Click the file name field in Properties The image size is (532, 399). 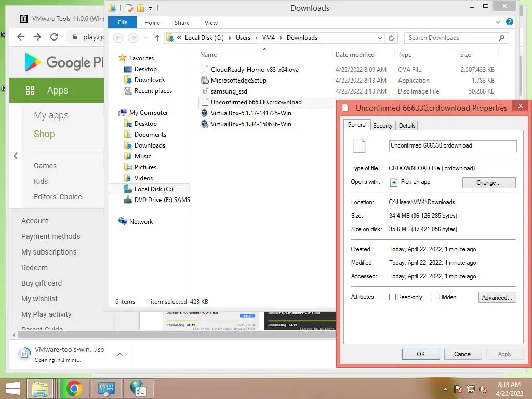[453, 146]
